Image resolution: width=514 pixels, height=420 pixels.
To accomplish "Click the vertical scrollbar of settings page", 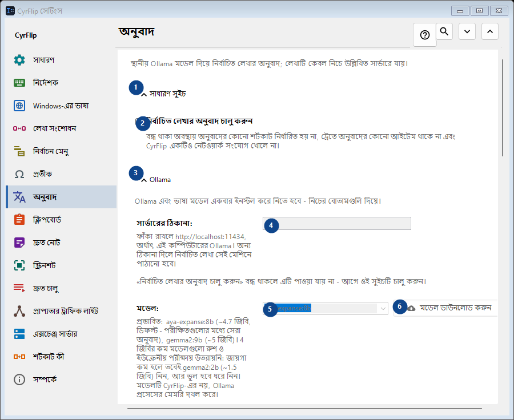I will (502, 107).
